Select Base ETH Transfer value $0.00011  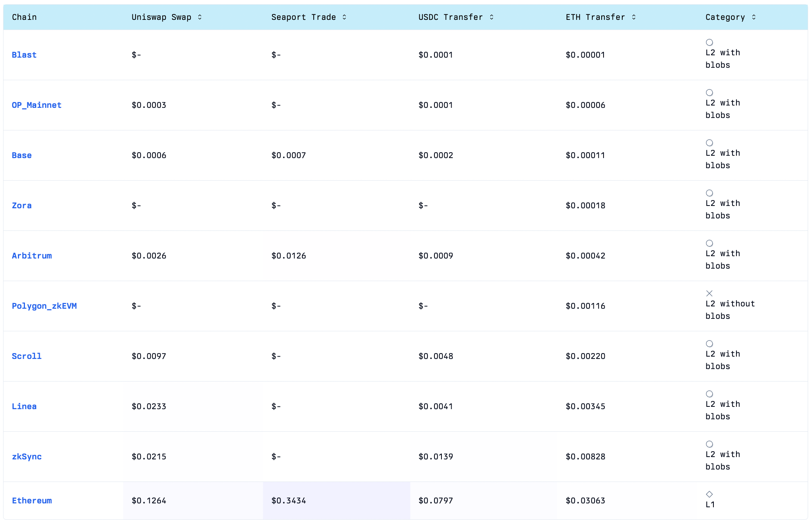[x=585, y=155]
